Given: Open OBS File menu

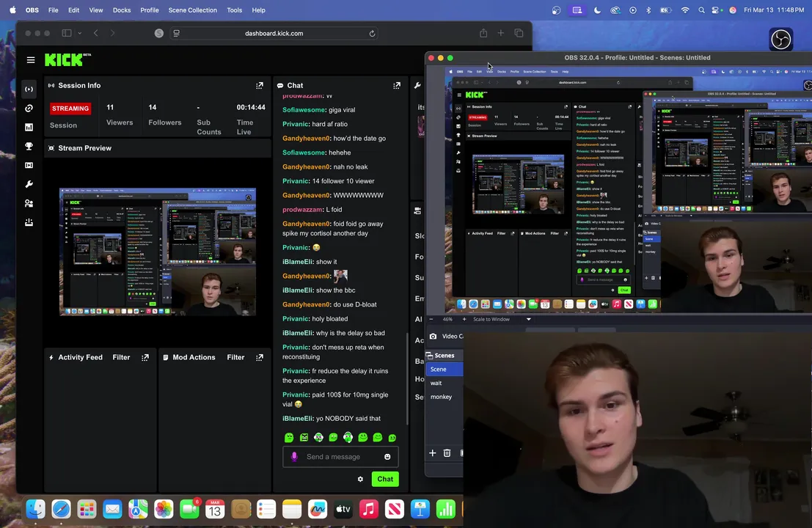Looking at the screenshot, I should point(54,10).
